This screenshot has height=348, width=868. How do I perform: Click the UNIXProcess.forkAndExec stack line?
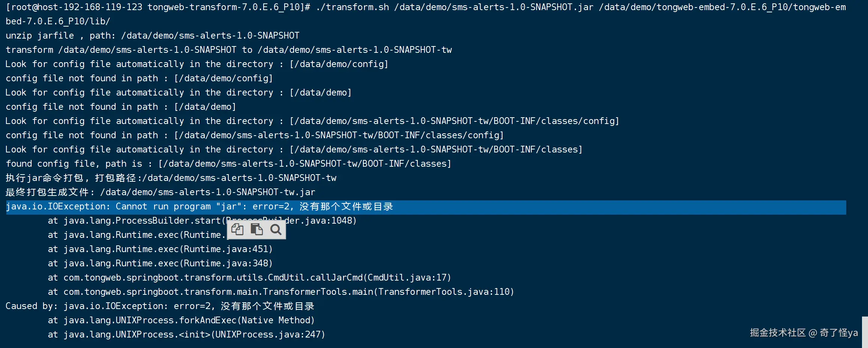coord(181,320)
